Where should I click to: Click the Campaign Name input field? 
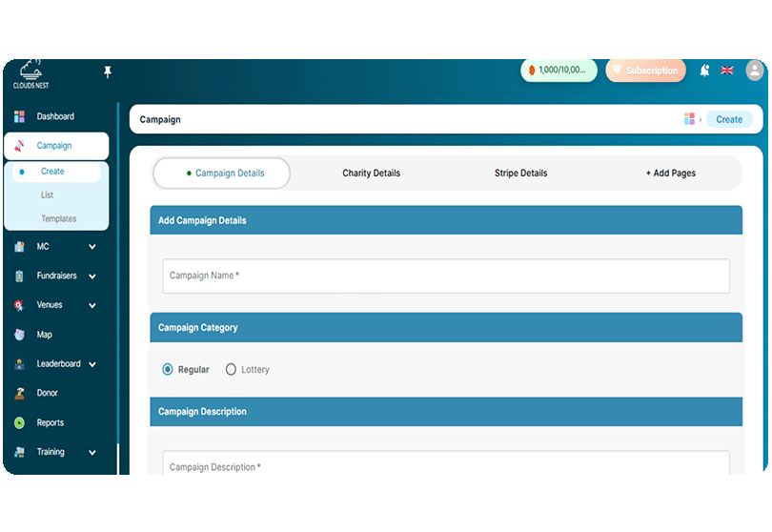(x=446, y=276)
